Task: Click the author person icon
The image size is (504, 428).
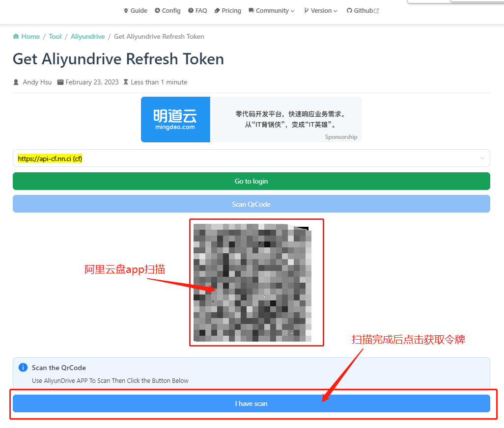Action: coord(16,82)
